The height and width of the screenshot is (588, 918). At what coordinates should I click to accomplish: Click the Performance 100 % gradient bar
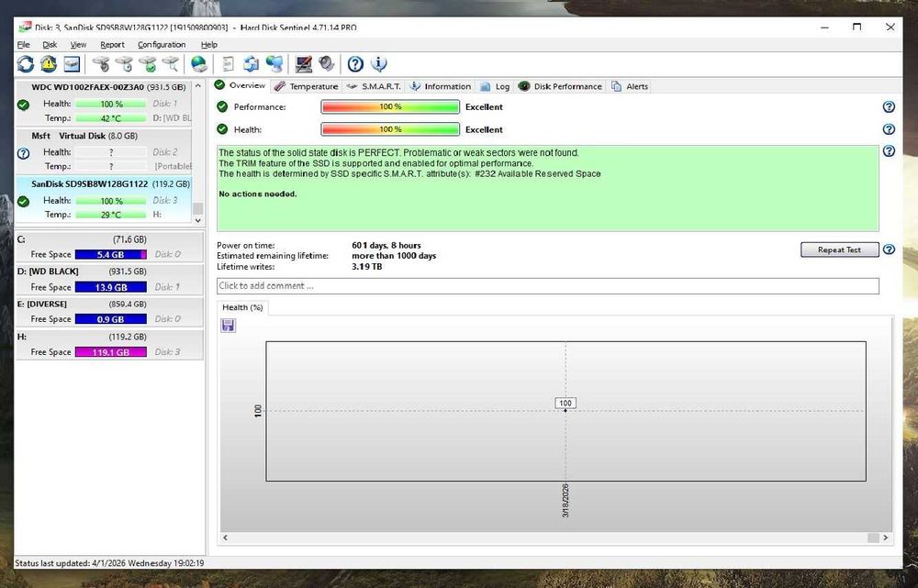point(390,106)
